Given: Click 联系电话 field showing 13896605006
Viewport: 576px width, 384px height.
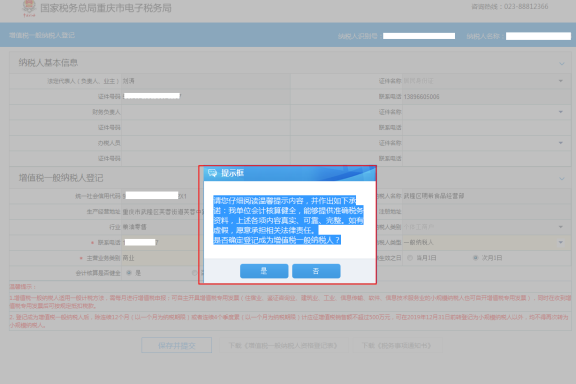Looking at the screenshot, I should (487, 97).
